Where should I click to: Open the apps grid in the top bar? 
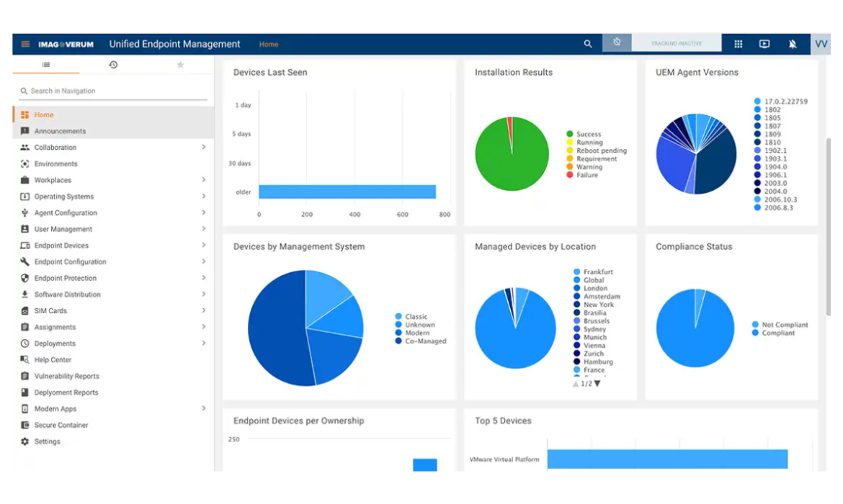tap(738, 44)
